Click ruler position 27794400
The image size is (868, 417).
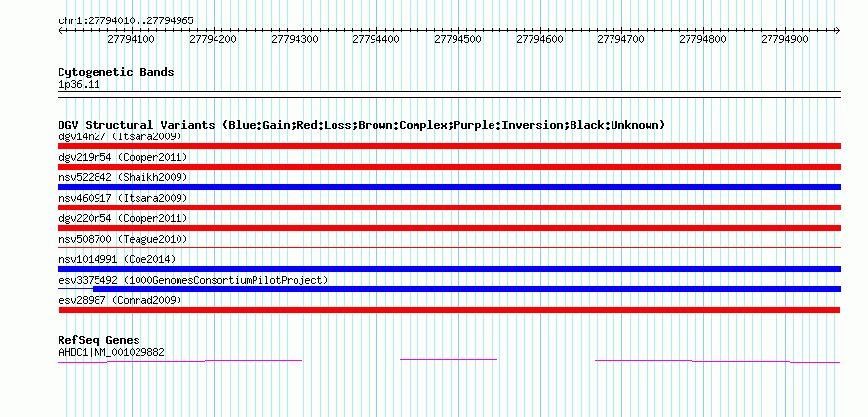point(375,40)
